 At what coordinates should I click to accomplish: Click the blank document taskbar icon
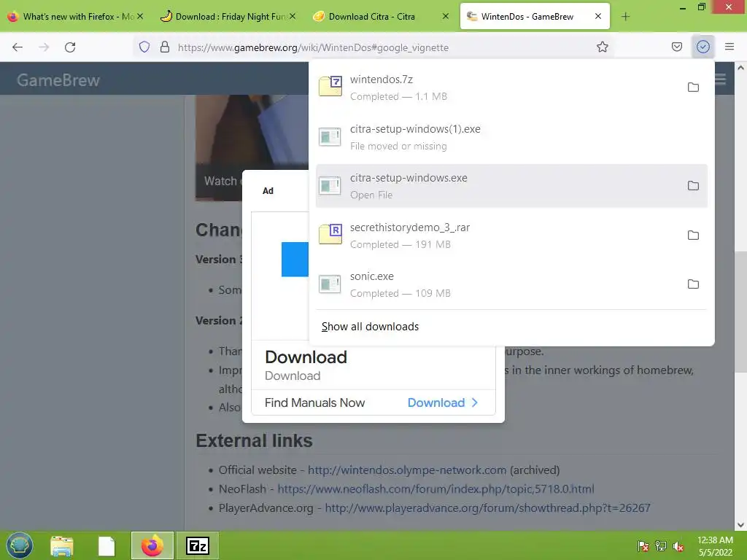click(107, 545)
